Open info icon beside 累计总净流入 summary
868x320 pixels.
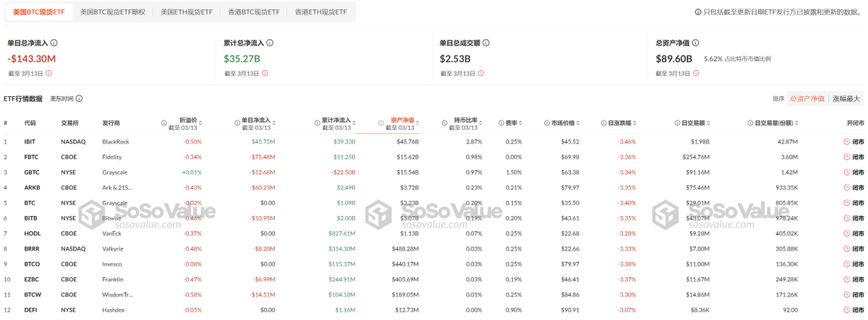pyautogui.click(x=271, y=43)
